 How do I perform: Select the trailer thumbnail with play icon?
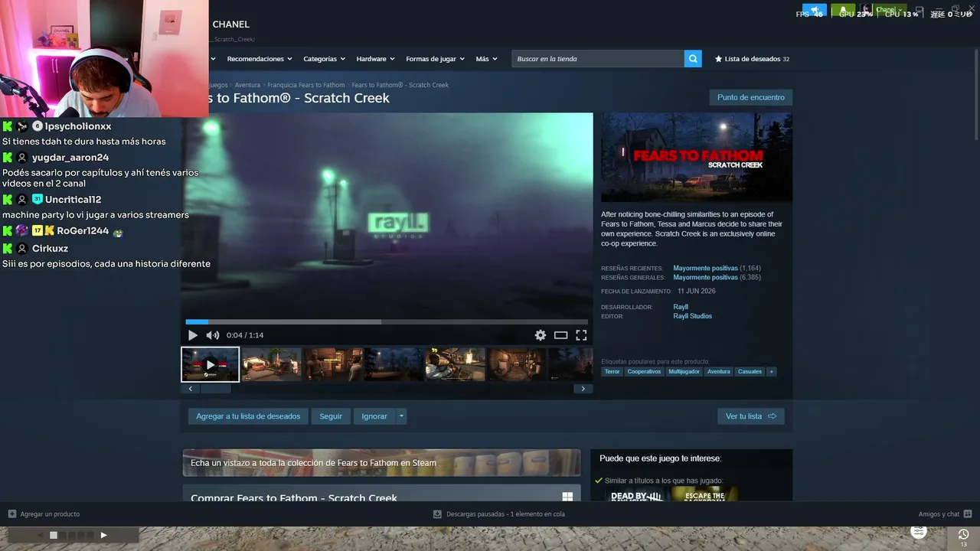pos(211,364)
